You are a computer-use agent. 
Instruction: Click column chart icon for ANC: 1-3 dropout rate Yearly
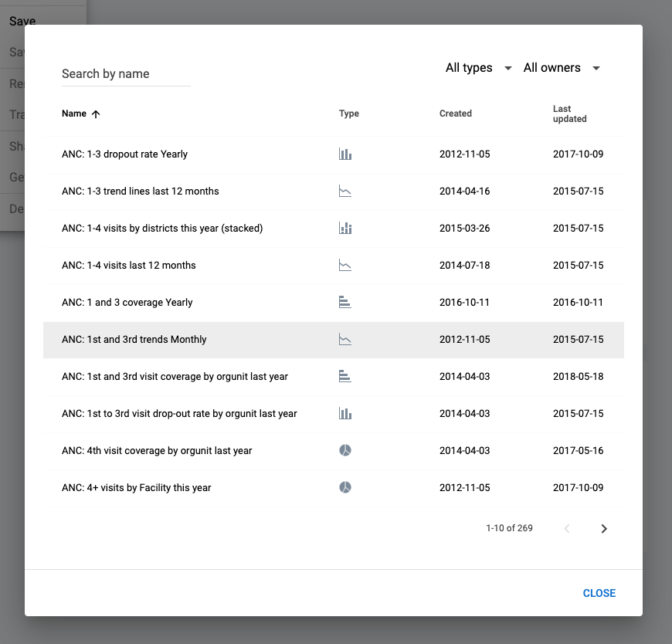(x=345, y=154)
